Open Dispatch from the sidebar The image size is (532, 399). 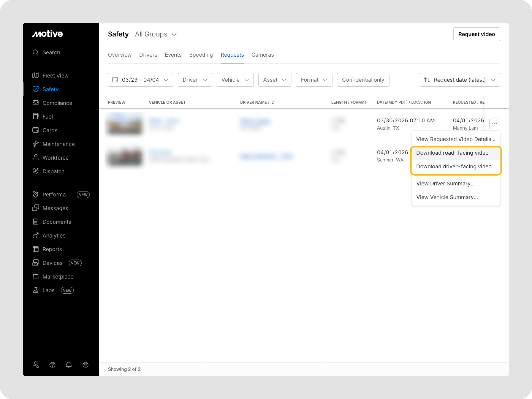click(x=53, y=172)
